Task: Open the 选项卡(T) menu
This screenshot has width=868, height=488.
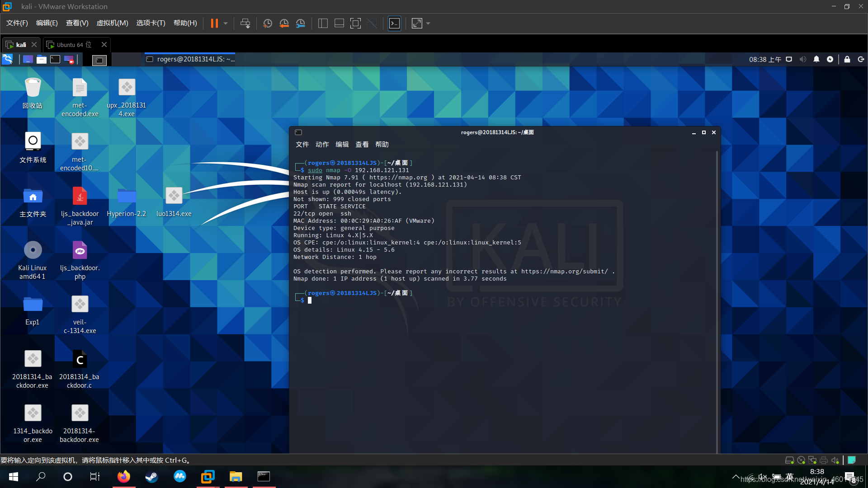Action: coord(151,23)
